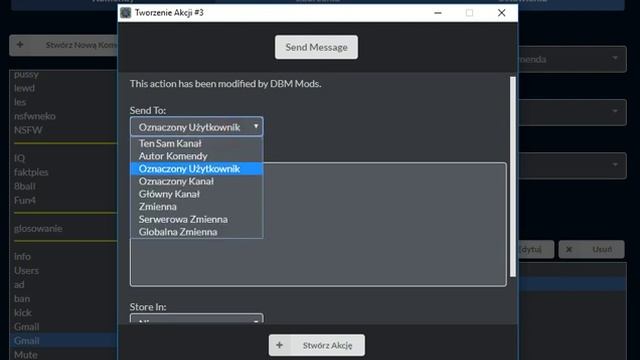The width and height of the screenshot is (640, 360).
Task: Click Stwórz Nową Komendę button in main window
Action: (63, 45)
